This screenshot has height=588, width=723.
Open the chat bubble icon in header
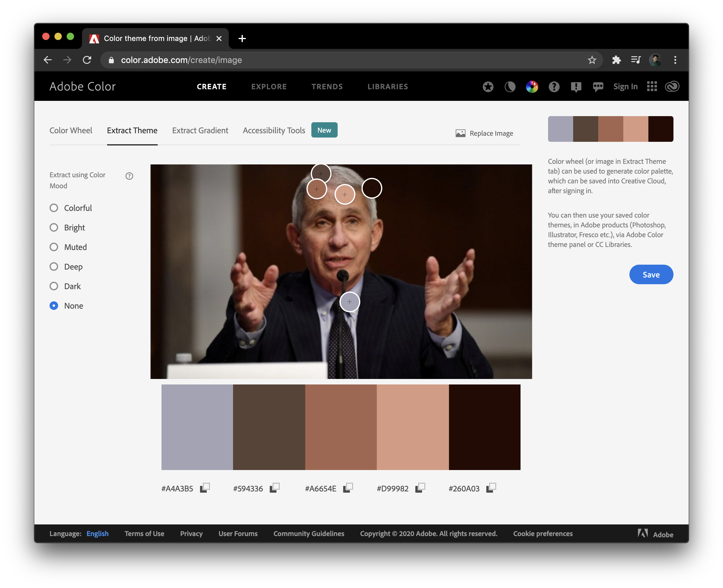[598, 87]
